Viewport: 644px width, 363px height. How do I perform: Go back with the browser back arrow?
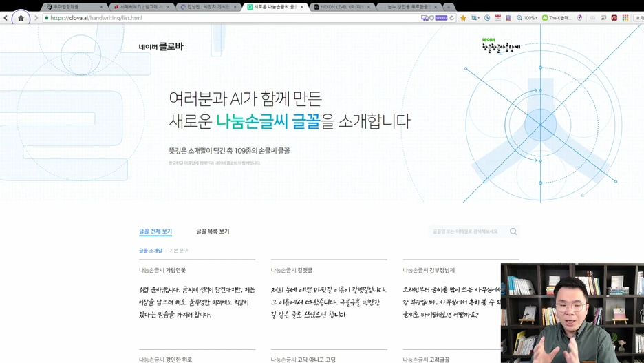(x=6, y=18)
